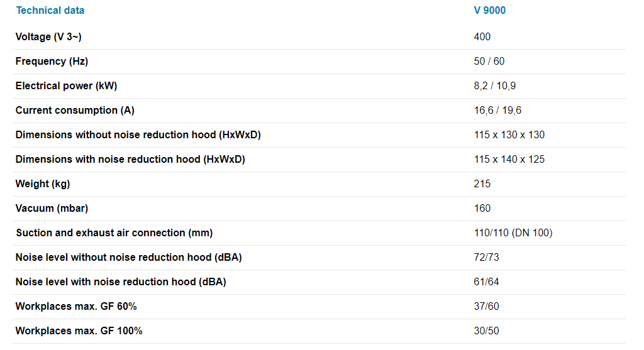644x350 pixels.
Task: Click the Technical data header
Action: pos(50,10)
